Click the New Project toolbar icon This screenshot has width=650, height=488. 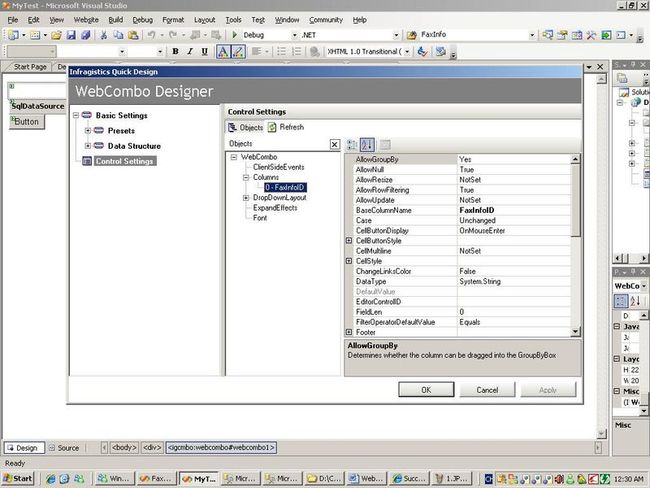13,35
